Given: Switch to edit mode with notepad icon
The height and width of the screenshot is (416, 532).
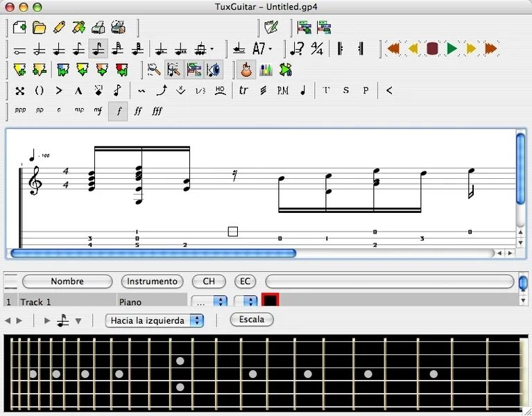Looking at the screenshot, I should point(271,27).
